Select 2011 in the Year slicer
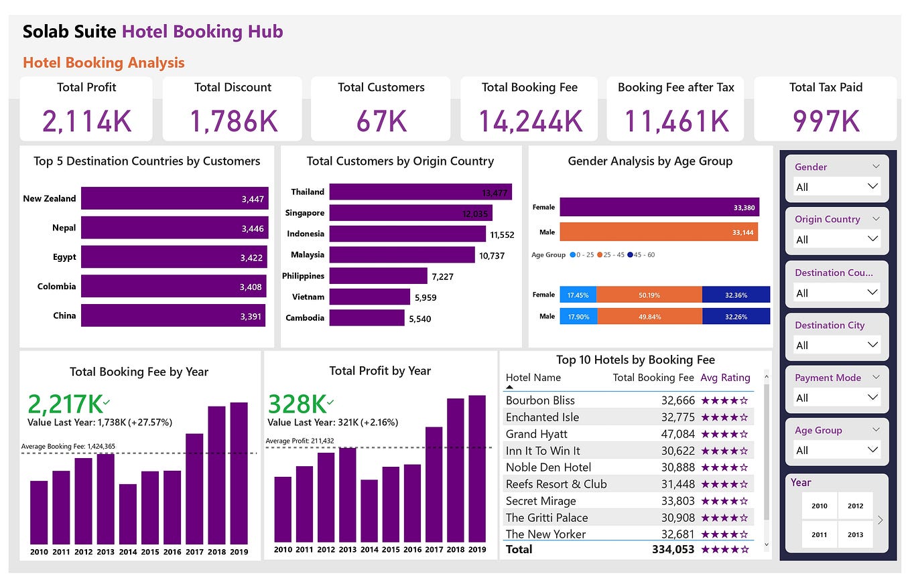910x588 pixels. tap(819, 534)
